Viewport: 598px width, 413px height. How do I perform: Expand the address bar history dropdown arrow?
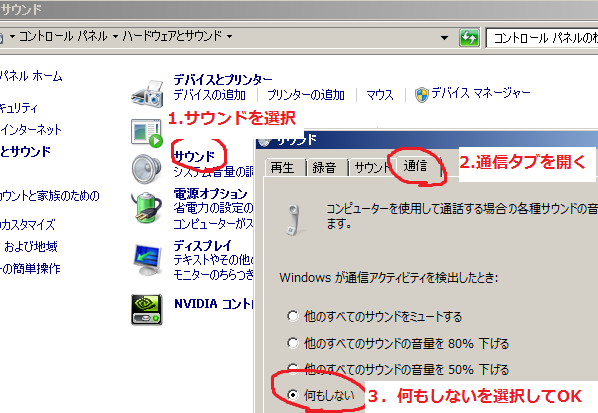click(x=444, y=38)
